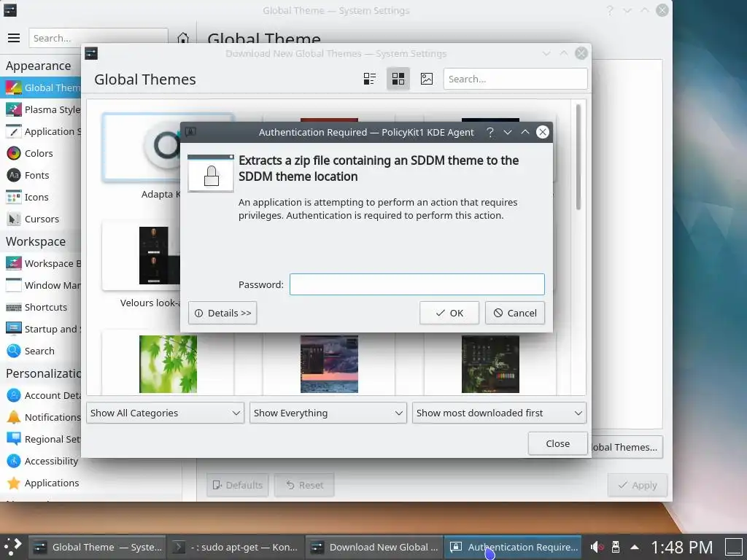Select the Velours look-and-feel thumbnail

tap(153, 255)
